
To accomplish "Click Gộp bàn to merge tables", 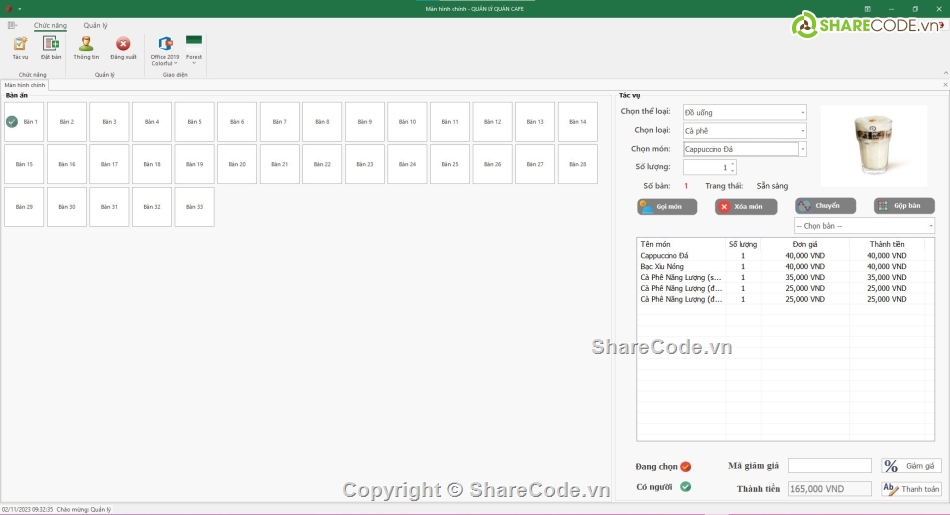I will [904, 205].
